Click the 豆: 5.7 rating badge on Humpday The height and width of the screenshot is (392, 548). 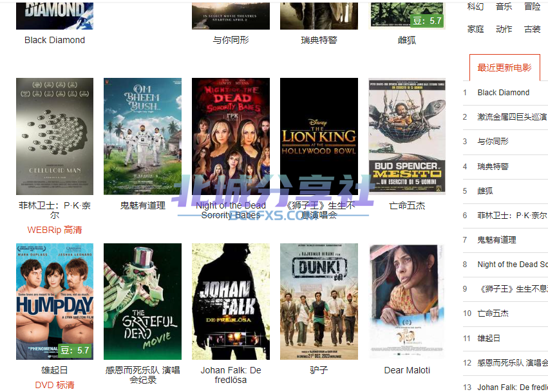click(x=75, y=350)
